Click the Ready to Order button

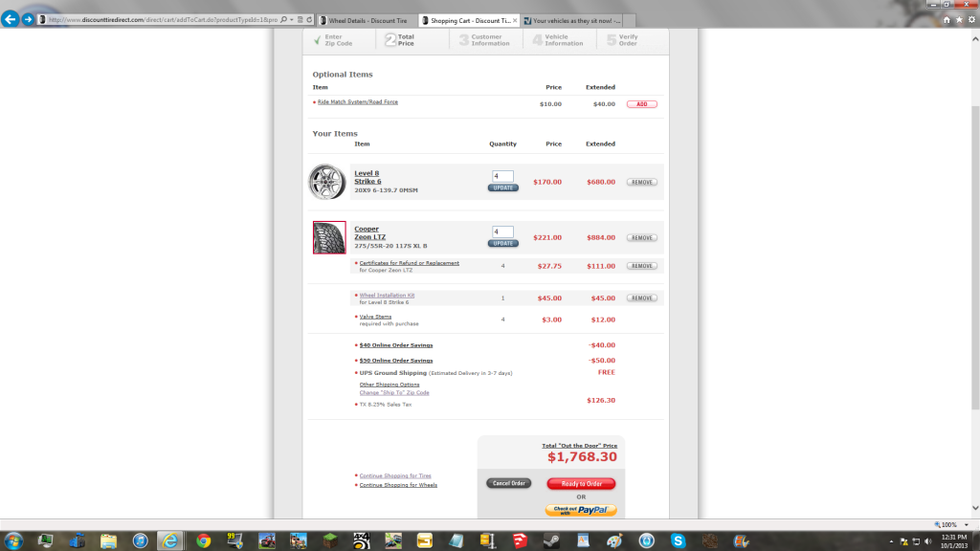(x=581, y=483)
